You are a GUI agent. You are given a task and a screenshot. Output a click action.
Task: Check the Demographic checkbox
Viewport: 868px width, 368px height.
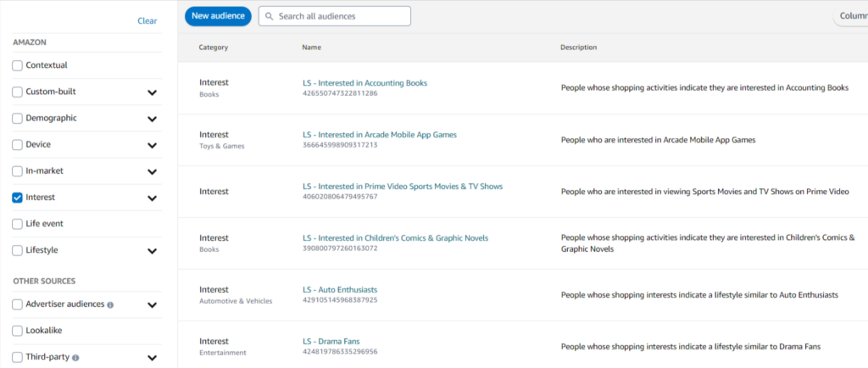coord(17,119)
